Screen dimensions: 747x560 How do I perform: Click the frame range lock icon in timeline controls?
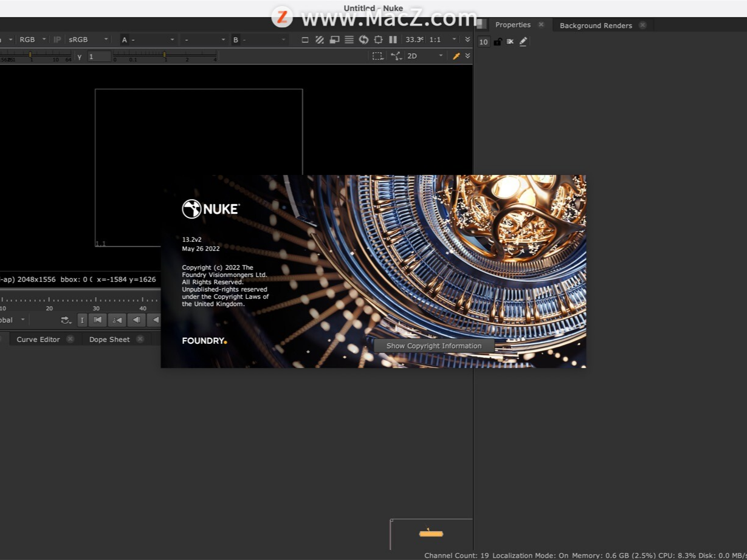click(x=82, y=320)
